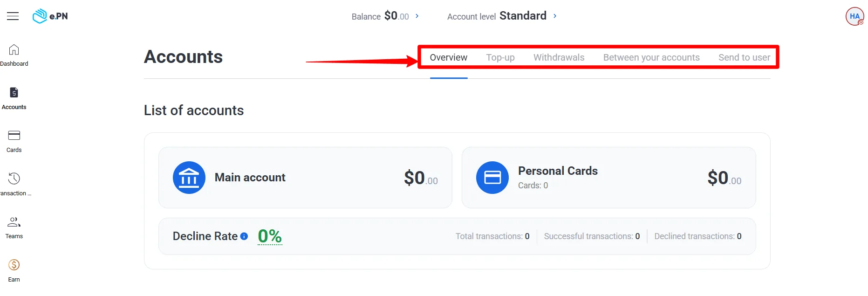Switch to the Top-up tab
This screenshot has height=296, width=868.
[x=500, y=57]
